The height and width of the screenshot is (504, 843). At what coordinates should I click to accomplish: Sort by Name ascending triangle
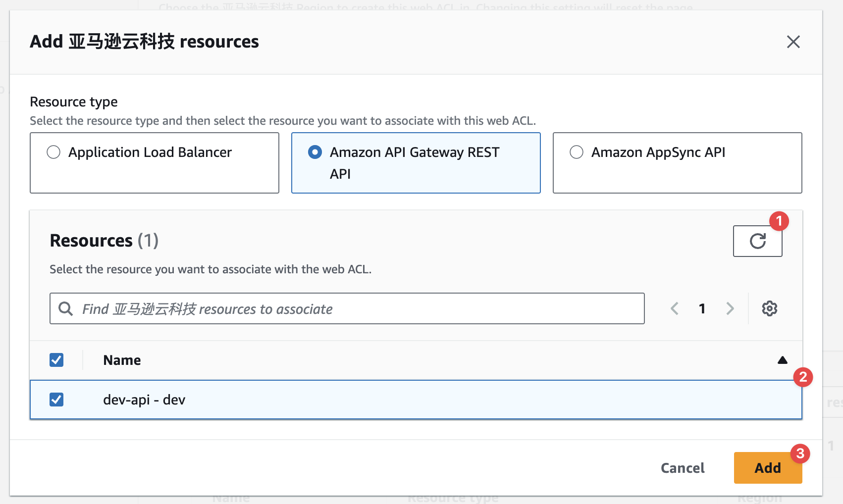click(x=782, y=360)
